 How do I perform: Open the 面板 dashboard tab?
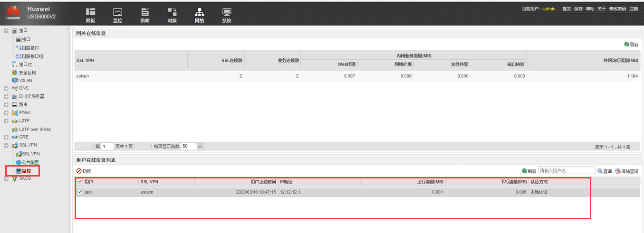[90, 16]
